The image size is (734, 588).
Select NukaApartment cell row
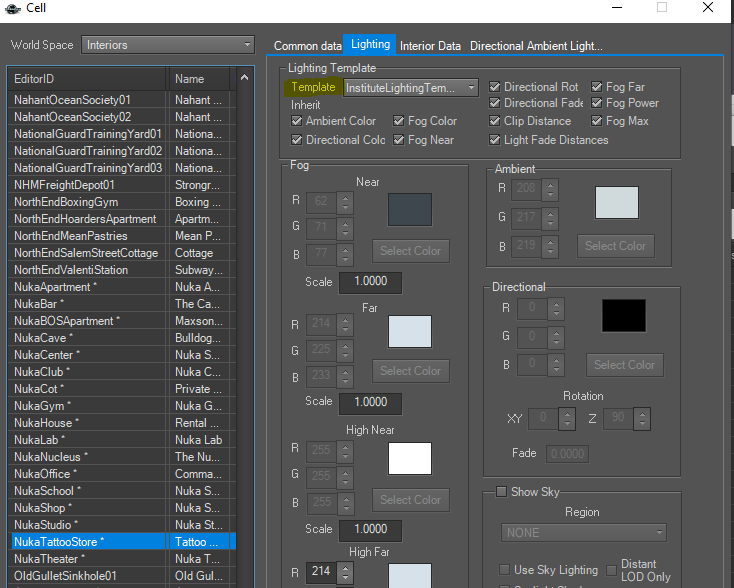122,287
